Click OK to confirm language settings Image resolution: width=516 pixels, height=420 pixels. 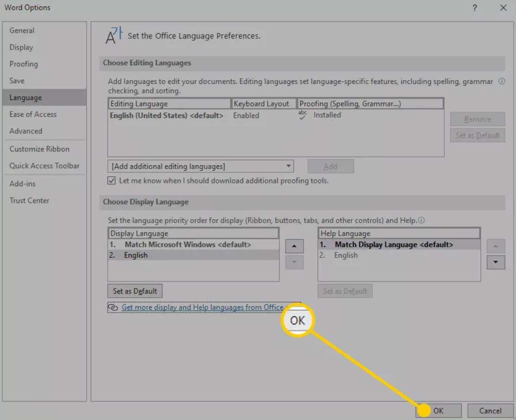pyautogui.click(x=438, y=410)
